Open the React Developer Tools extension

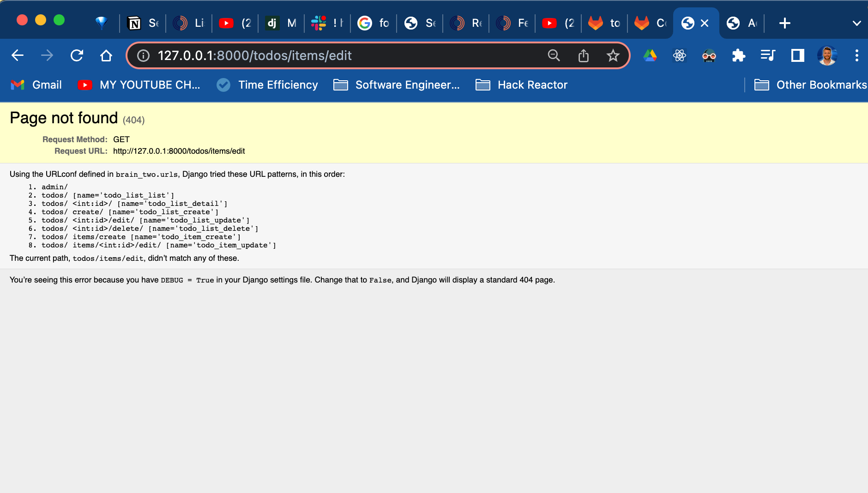pyautogui.click(x=679, y=55)
